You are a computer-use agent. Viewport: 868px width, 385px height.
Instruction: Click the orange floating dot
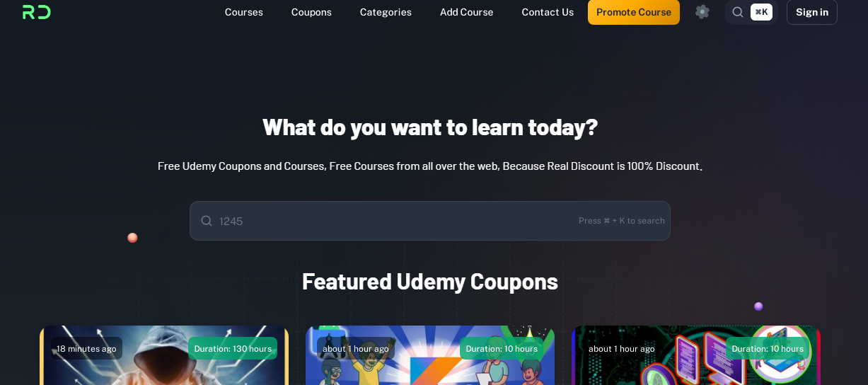click(132, 238)
